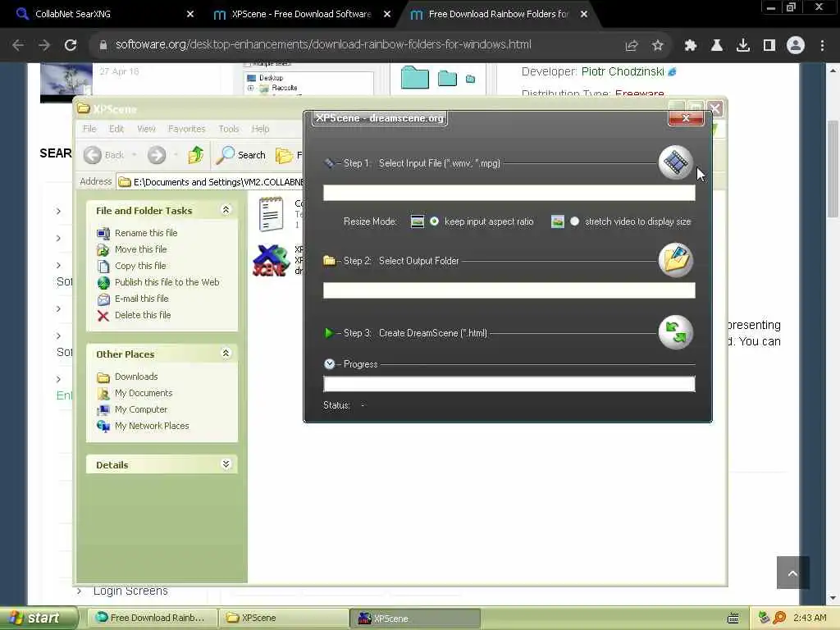Start conversion with the green arrows icon
840x630 pixels.
pyautogui.click(x=675, y=332)
